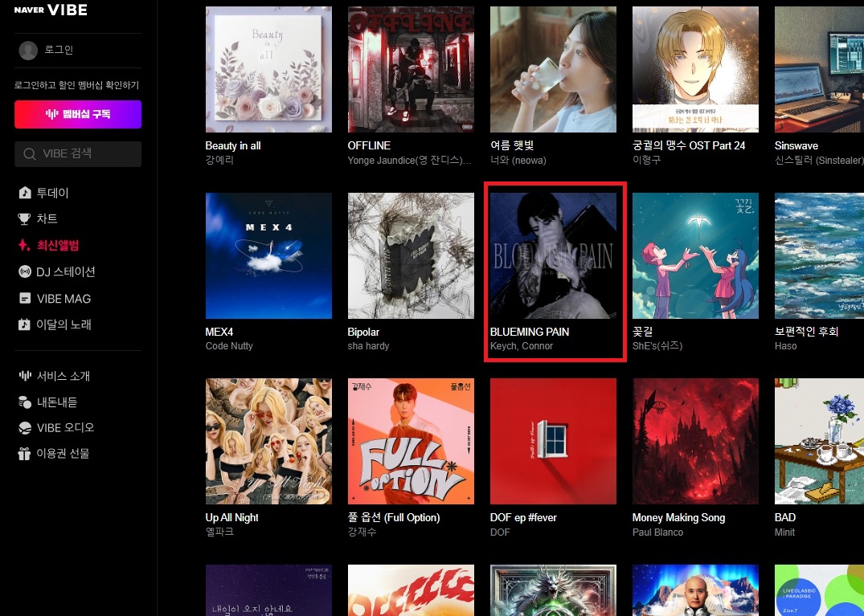Click the 멤버십 구독 button
The height and width of the screenshot is (616, 864).
coord(78,114)
